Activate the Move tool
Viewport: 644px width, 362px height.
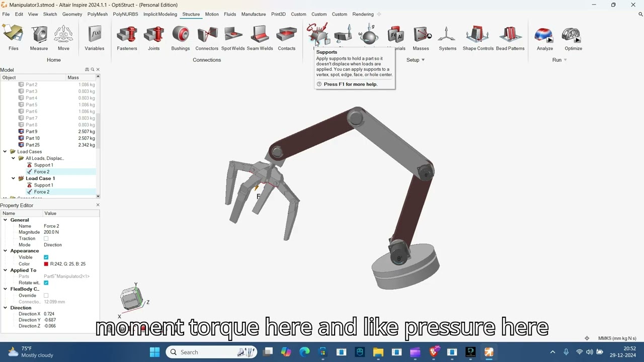coord(63,38)
